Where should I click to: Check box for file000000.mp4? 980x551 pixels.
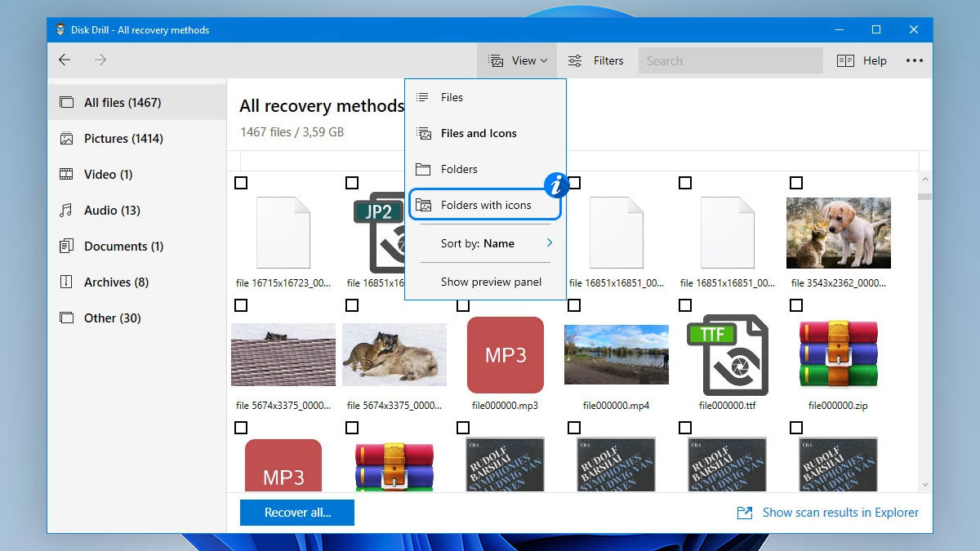point(574,305)
